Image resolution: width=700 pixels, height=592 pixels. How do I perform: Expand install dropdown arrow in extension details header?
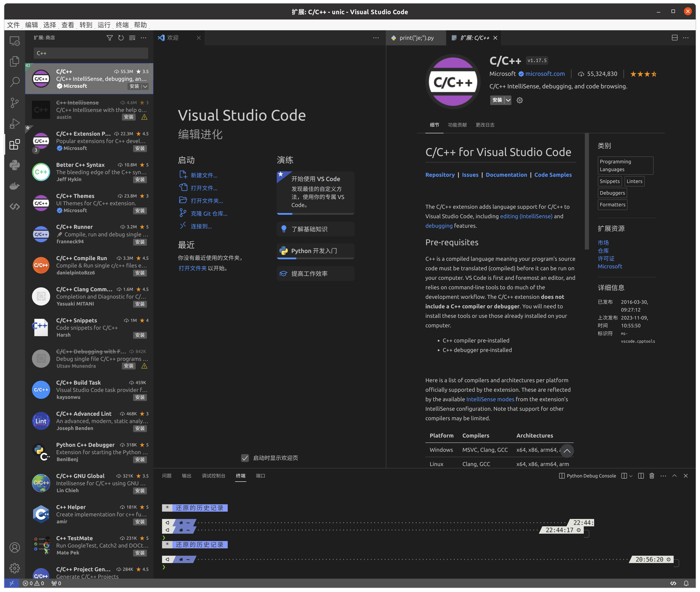(x=508, y=100)
